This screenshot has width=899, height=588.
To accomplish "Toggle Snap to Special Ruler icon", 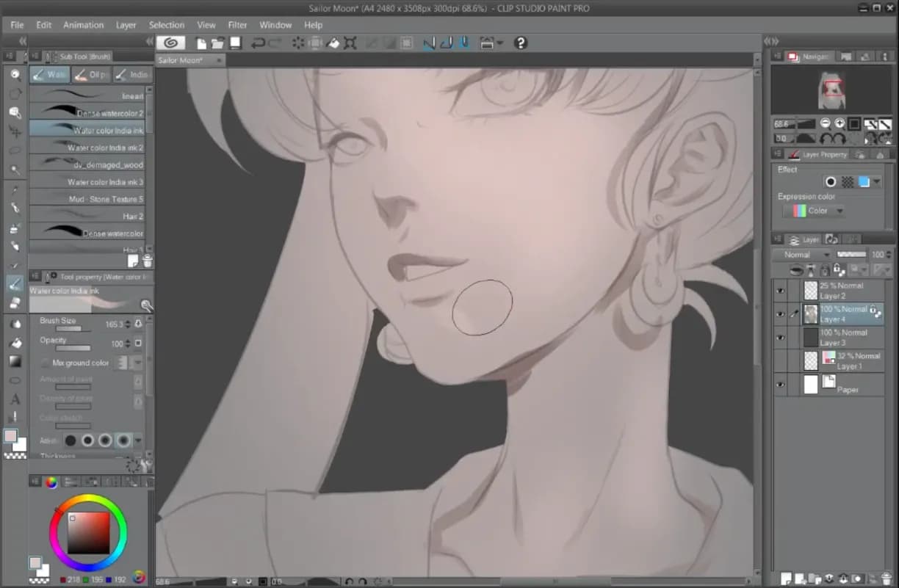I will (x=447, y=43).
